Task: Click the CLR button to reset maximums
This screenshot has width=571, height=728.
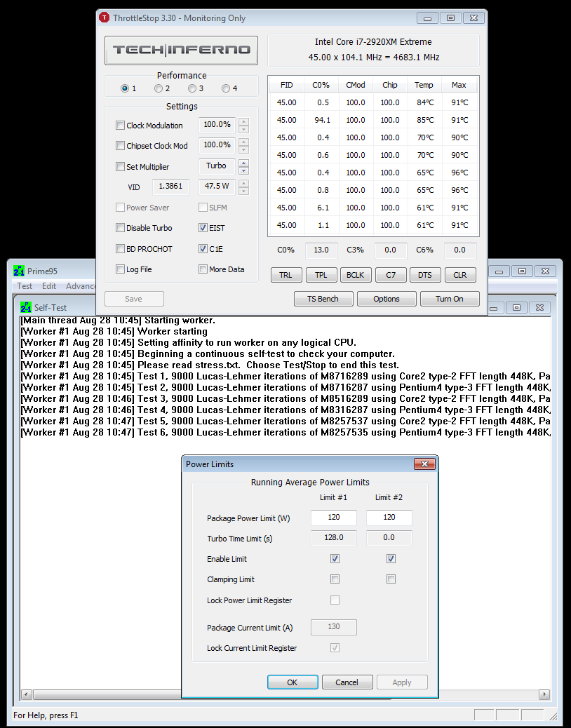Action: (460, 275)
